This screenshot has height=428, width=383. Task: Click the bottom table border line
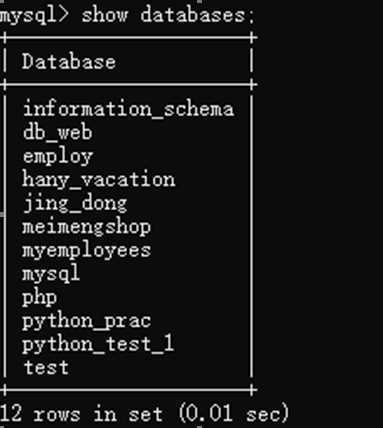point(128,389)
